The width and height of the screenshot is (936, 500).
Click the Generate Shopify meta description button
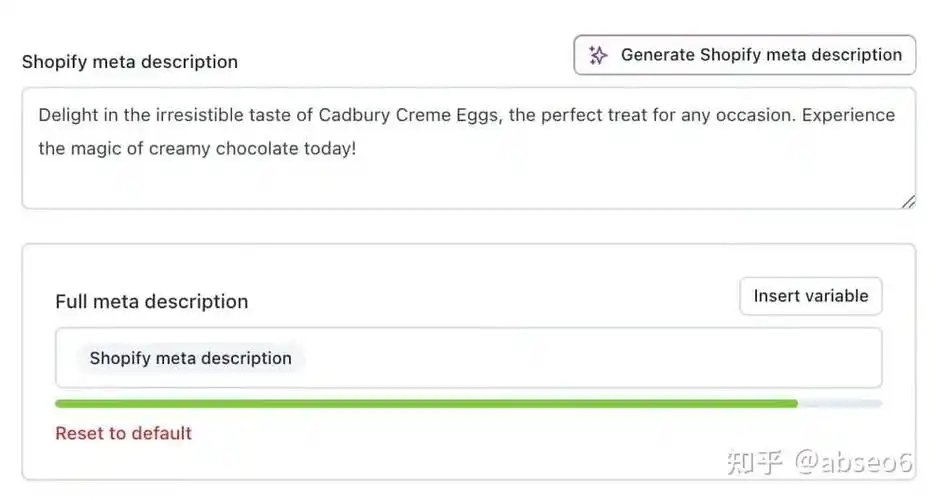point(744,55)
